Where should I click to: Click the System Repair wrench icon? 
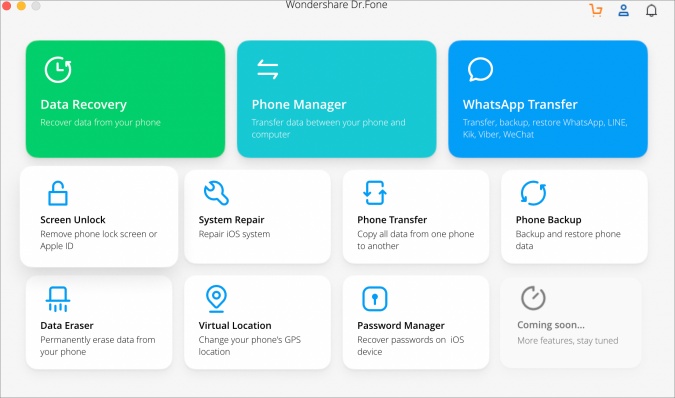216,193
